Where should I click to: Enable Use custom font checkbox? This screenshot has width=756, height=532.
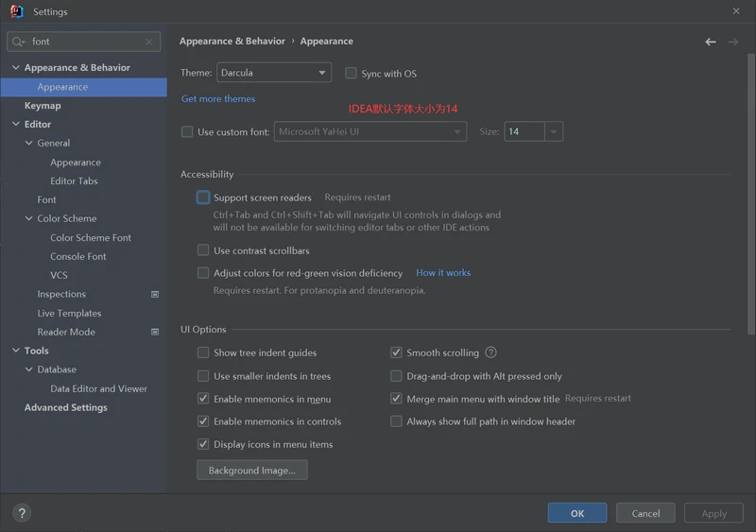pyautogui.click(x=187, y=132)
